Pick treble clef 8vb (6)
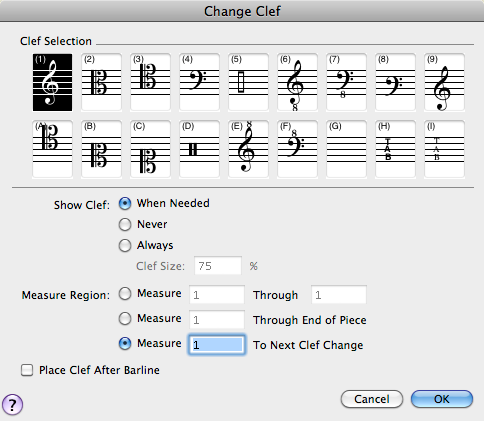Viewport: 484px width, 421px height. click(x=297, y=82)
